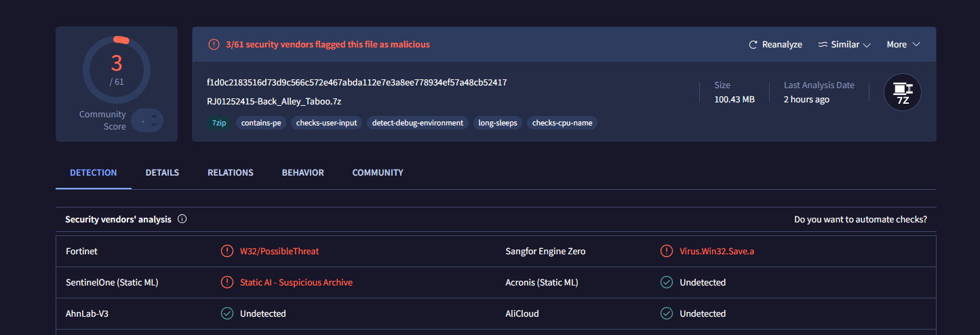The image size is (980, 335).
Task: Click the Fortinet alert icon
Action: coord(227,251)
